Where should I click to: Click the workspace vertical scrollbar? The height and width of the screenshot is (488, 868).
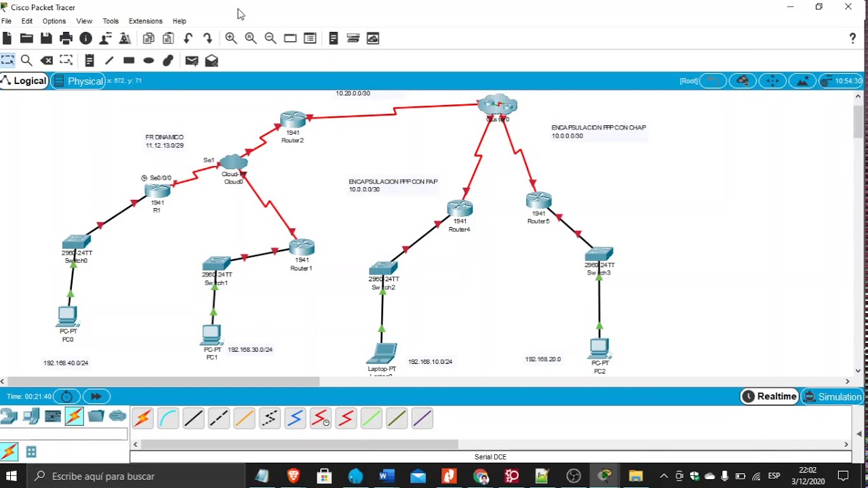point(859,122)
